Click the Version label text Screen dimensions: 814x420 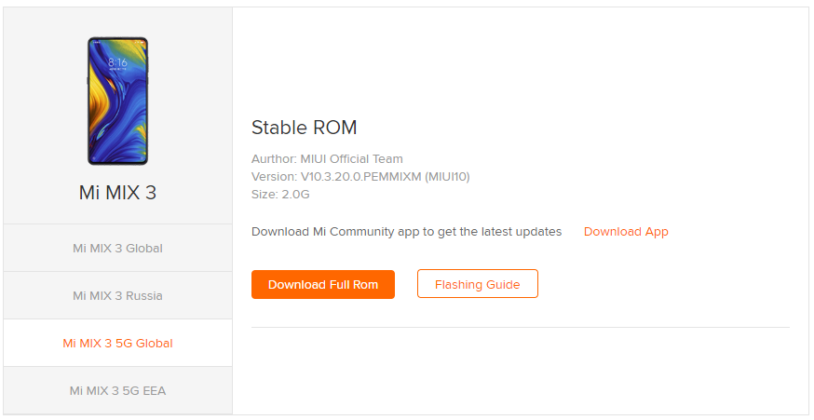(274, 177)
